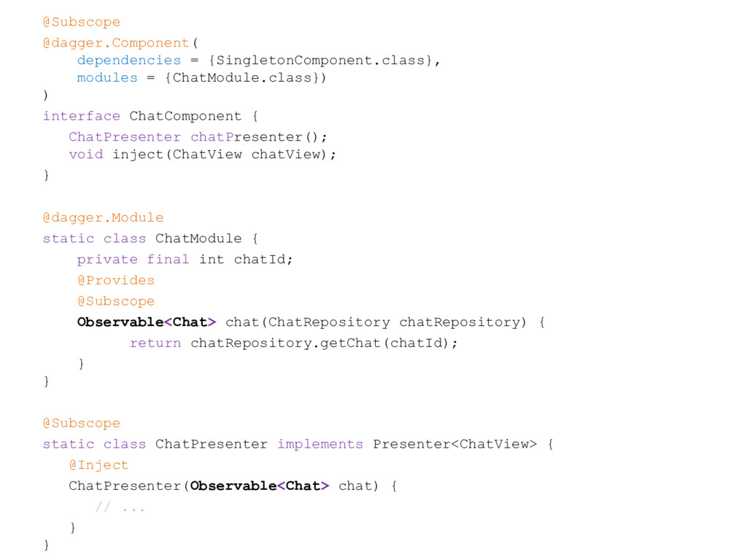Click the @Subscope annotation at the top

point(82,23)
